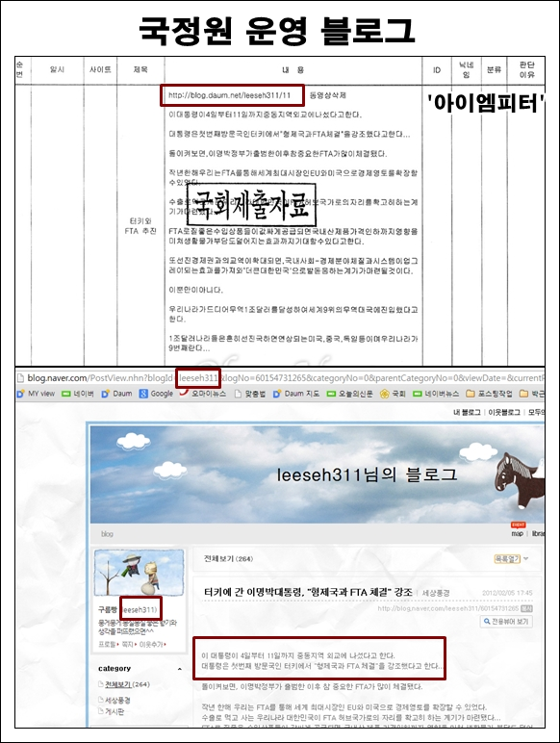Open the 네이버뉴스 bookmark
Viewport: 560px width, 743px height.
click(x=436, y=394)
